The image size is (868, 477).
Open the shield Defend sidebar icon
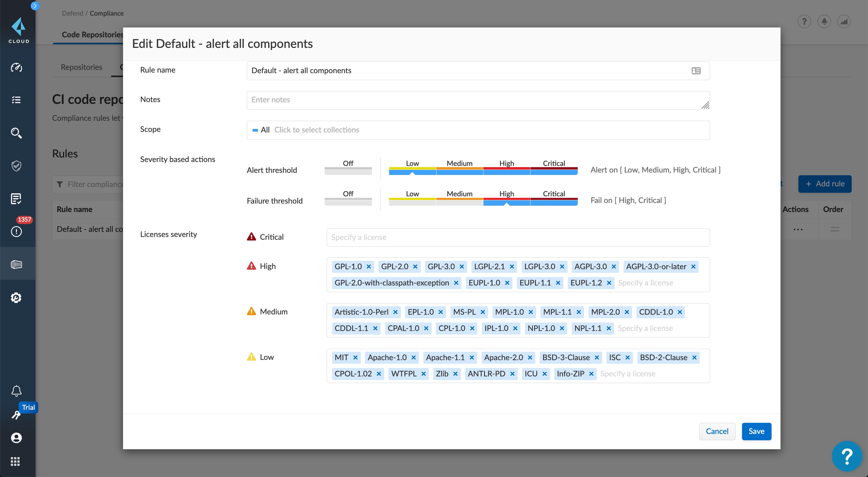[16, 166]
